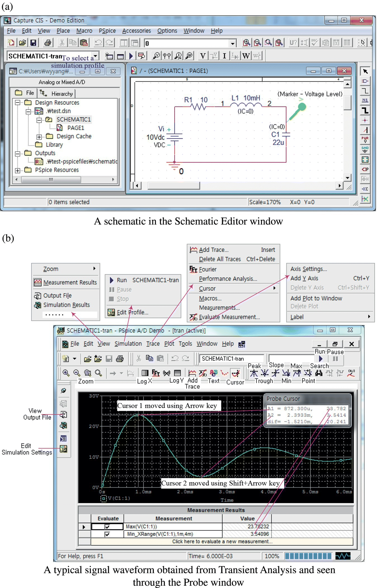Click the Cursor Trough icon in Probe toolbar
Image resolution: width=377 pixels, height=588 pixels.
265,373
